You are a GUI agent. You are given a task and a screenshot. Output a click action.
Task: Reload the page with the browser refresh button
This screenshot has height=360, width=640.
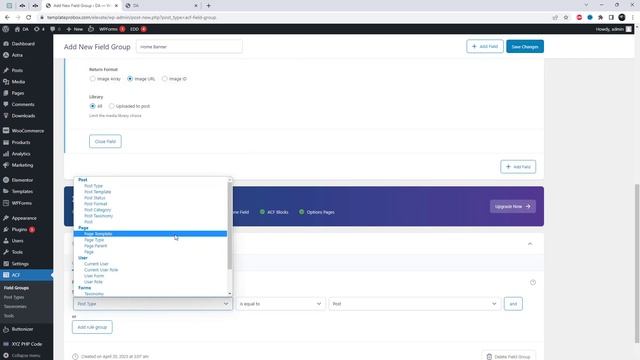[29, 18]
